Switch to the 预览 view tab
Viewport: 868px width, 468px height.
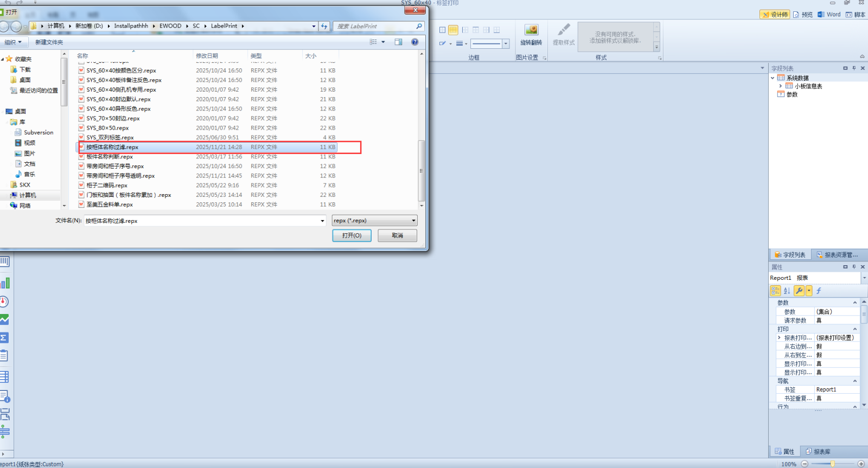point(803,15)
